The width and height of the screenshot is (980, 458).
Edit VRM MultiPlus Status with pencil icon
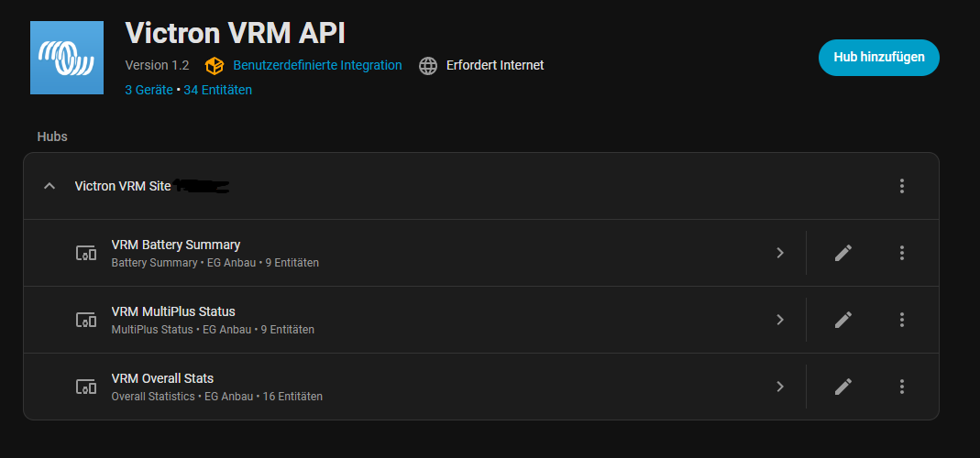[x=843, y=320]
